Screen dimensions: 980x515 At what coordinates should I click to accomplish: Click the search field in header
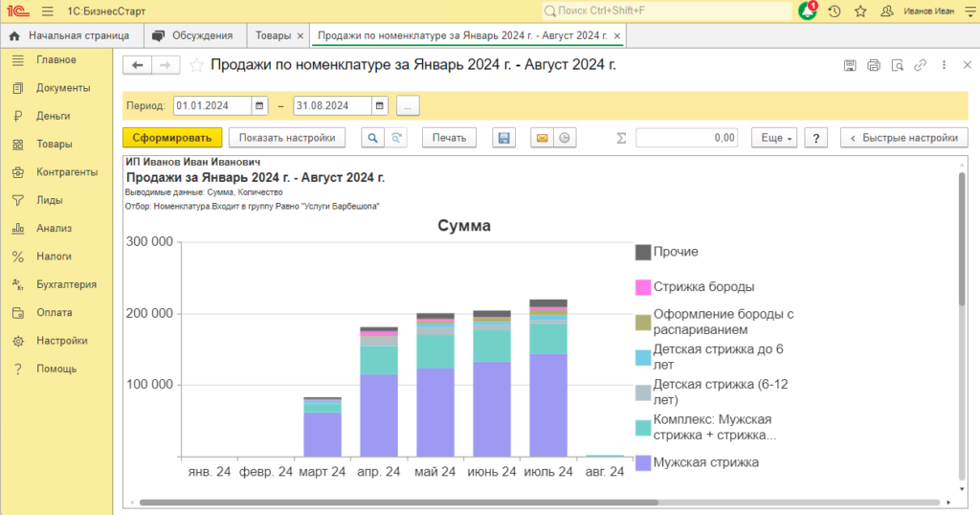(666, 11)
